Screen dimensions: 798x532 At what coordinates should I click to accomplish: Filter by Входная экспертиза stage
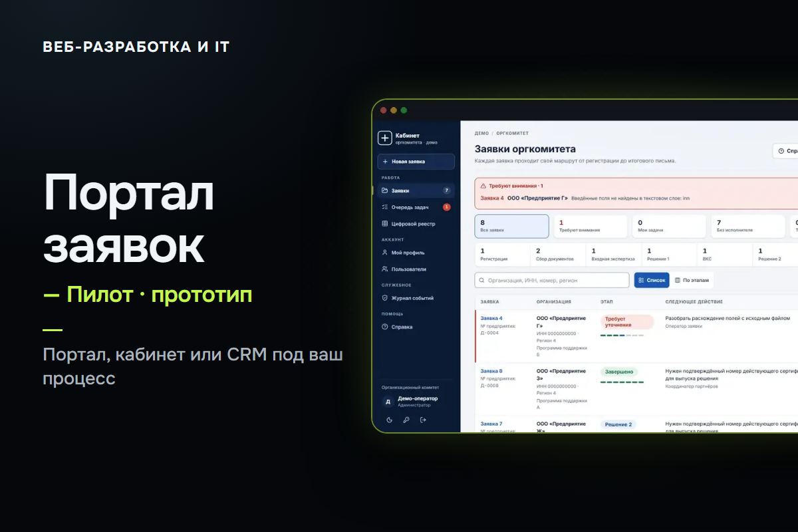pos(614,255)
